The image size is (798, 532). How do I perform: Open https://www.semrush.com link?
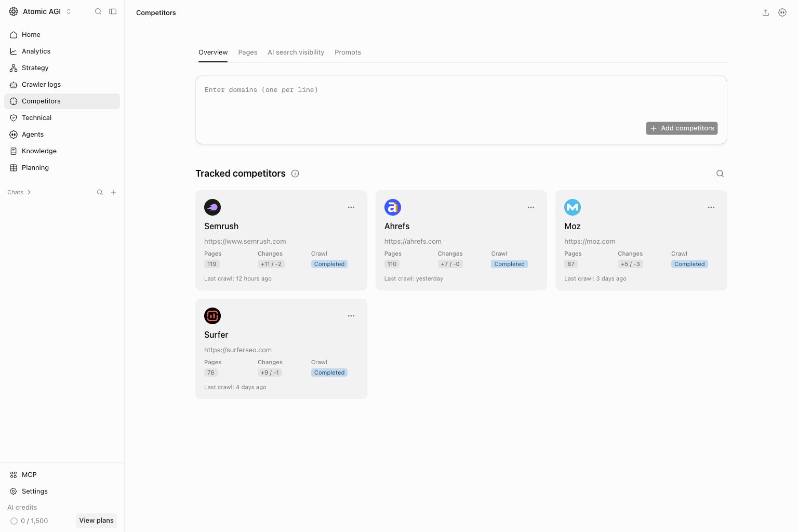click(245, 242)
